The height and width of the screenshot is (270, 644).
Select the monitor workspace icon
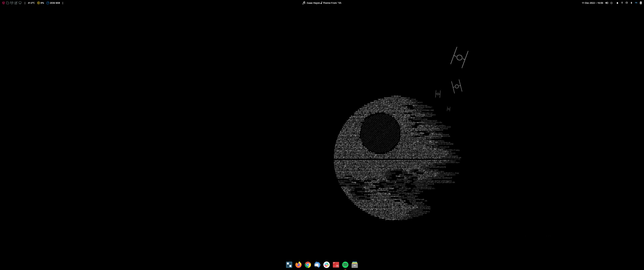(20, 3)
